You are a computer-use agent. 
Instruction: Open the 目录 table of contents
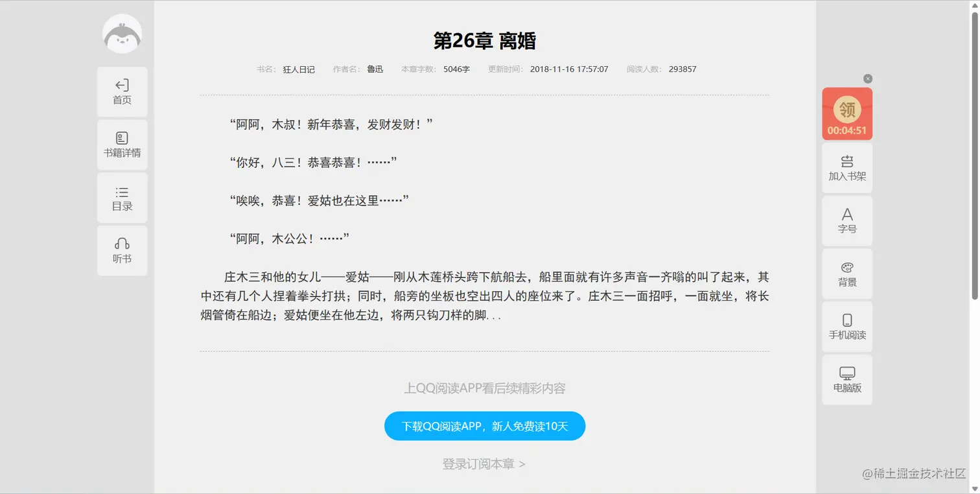click(122, 198)
